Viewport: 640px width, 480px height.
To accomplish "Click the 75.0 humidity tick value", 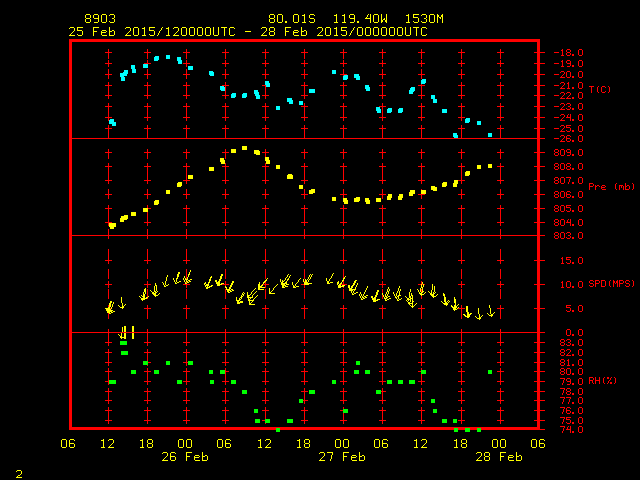I will 571,421.
